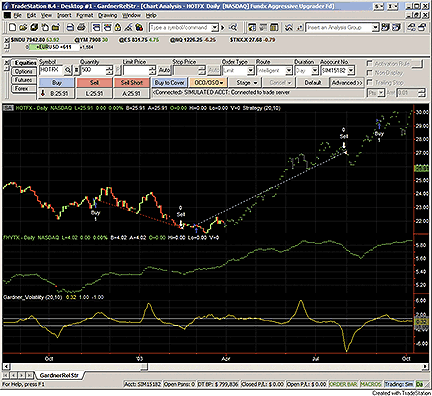This screenshot has height=396, width=432.
Task: Click the small arrow right of command box
Action: coord(223,27)
